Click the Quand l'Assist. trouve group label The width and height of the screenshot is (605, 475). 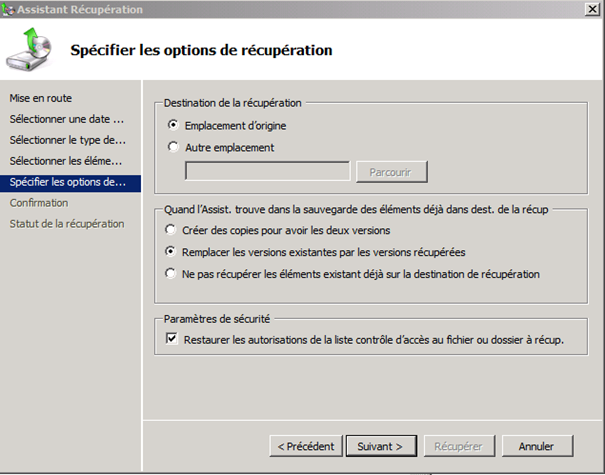pos(356,210)
